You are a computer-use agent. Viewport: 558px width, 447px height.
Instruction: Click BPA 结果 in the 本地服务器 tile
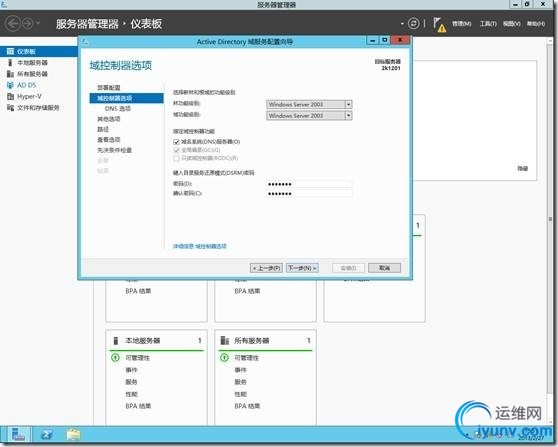point(138,406)
